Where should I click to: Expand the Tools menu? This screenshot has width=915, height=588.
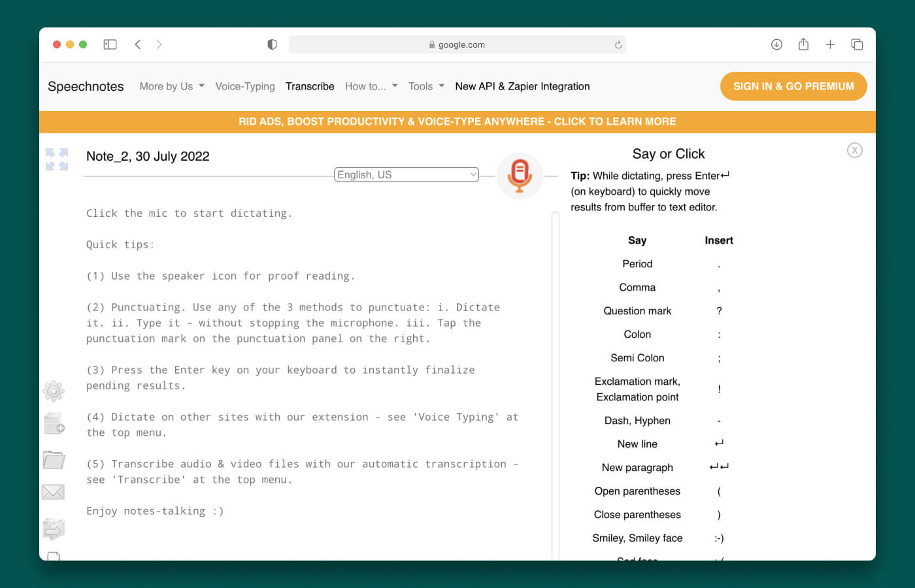(425, 86)
